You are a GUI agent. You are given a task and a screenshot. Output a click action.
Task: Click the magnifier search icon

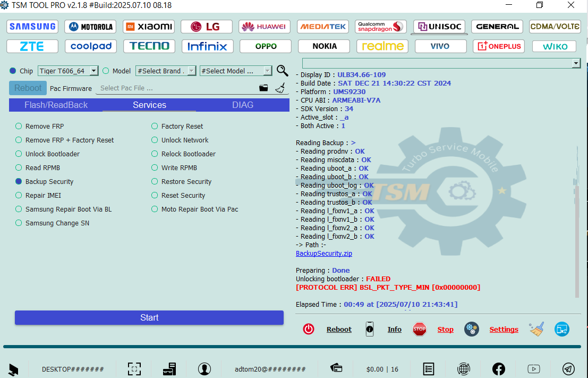283,71
